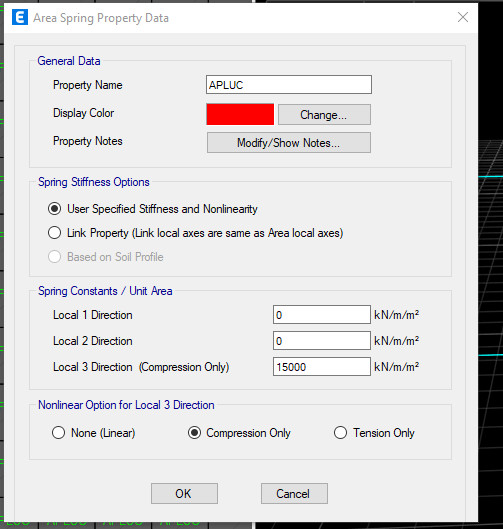Choose Tension Only nonlinear option

340,433
